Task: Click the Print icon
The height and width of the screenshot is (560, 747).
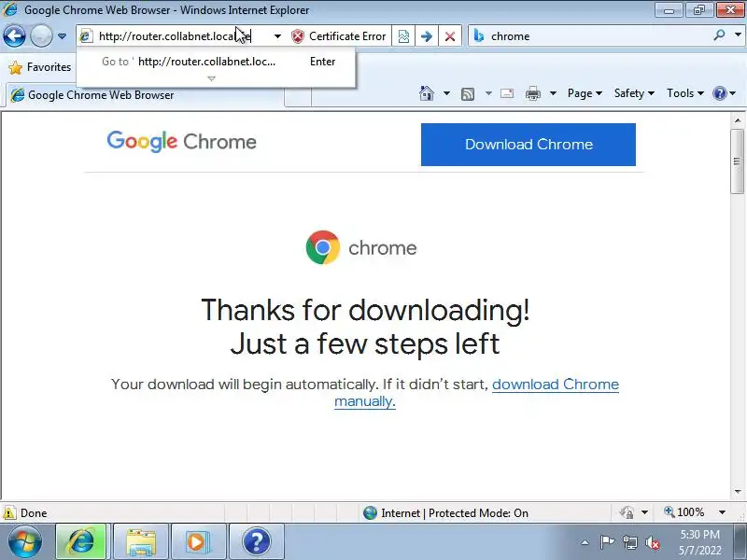Action: 532,93
